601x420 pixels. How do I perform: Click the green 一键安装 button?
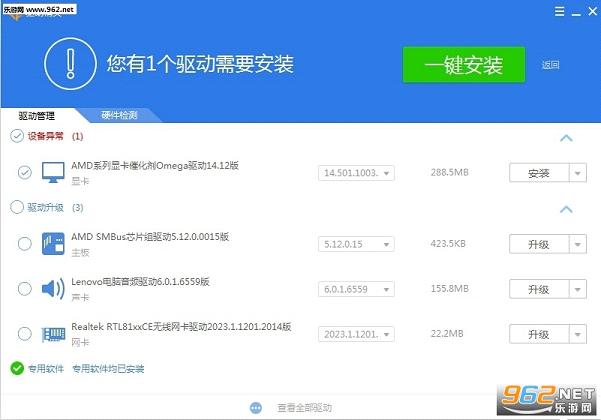464,65
